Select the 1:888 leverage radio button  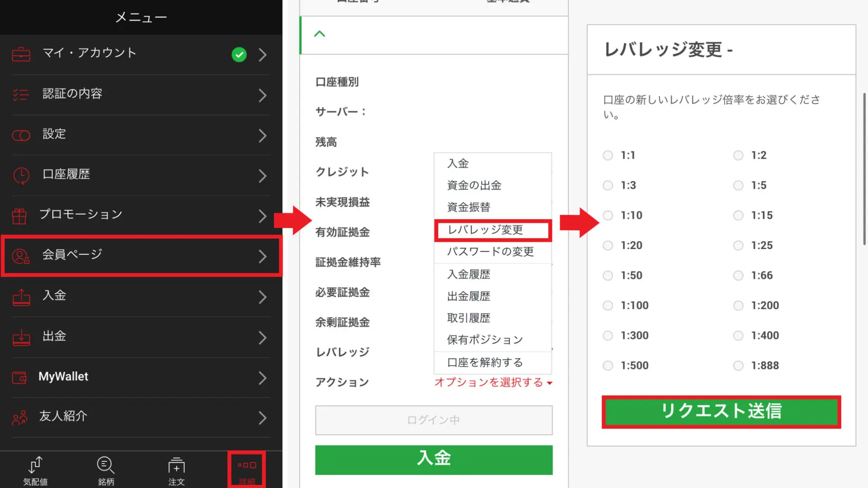pos(738,365)
